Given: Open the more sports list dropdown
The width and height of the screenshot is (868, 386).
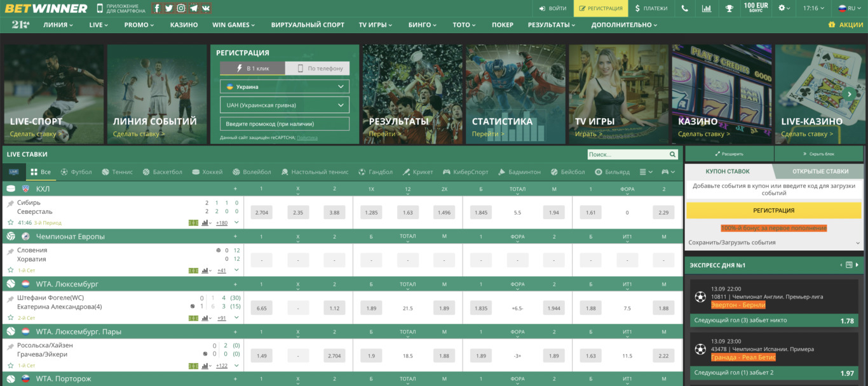Looking at the screenshot, I should tap(646, 172).
